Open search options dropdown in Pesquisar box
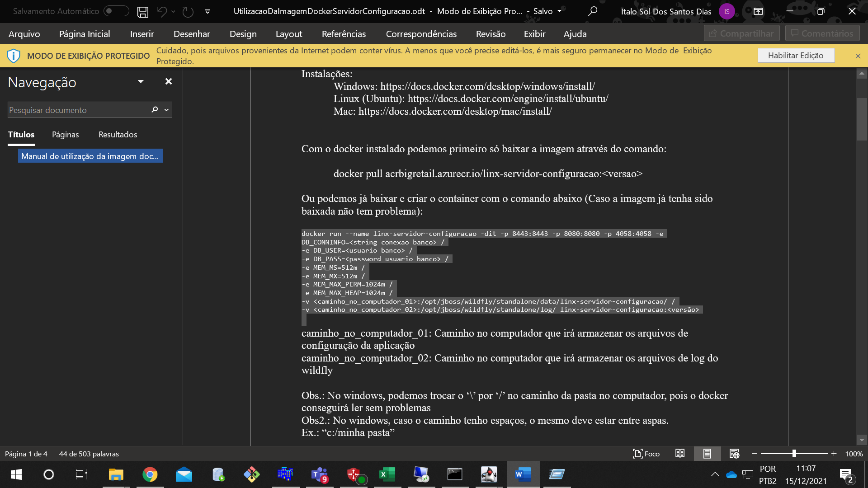The width and height of the screenshot is (868, 488). [166, 110]
